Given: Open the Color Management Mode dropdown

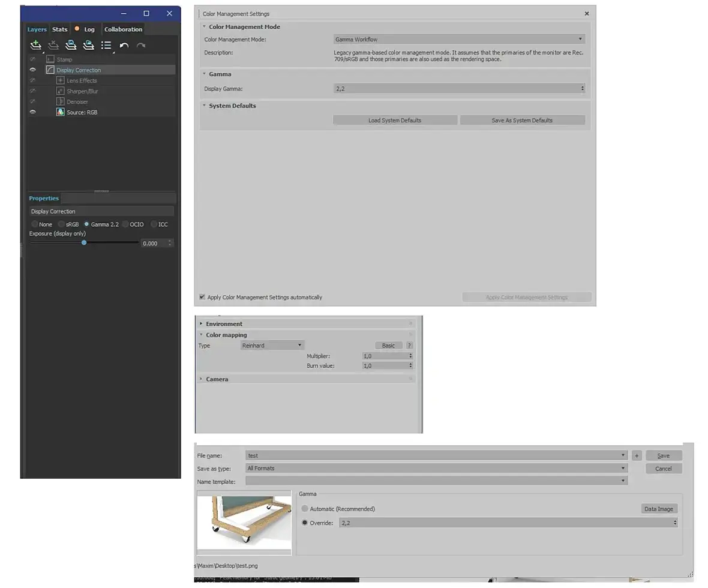Looking at the screenshot, I should (x=459, y=39).
